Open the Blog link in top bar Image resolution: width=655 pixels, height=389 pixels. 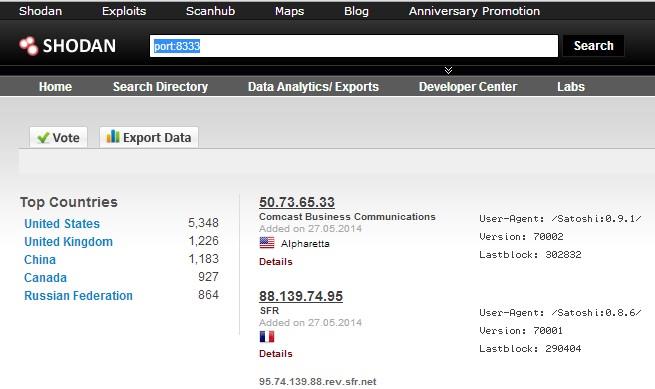tap(356, 11)
